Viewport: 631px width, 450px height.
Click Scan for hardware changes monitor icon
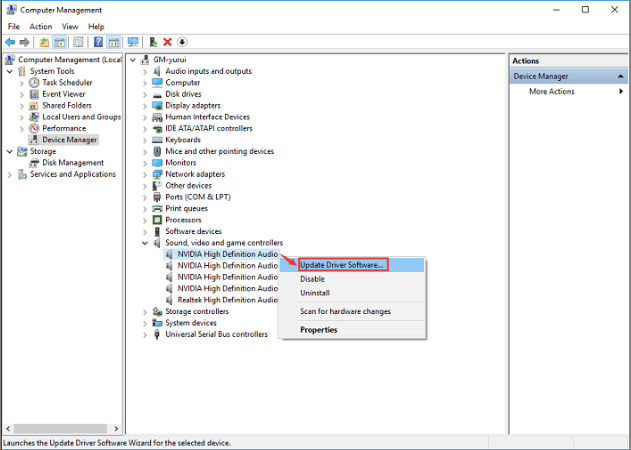tap(133, 42)
